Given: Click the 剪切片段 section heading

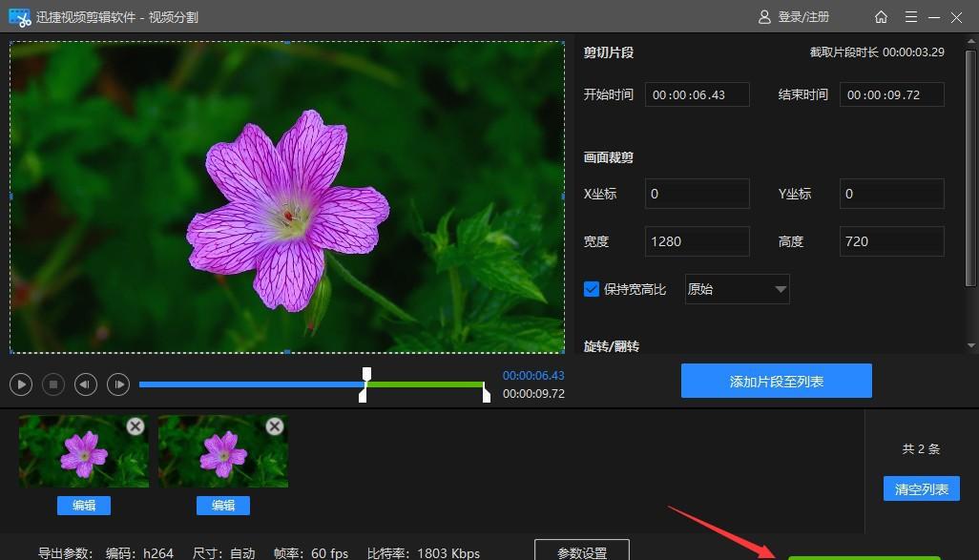Looking at the screenshot, I should click(609, 52).
